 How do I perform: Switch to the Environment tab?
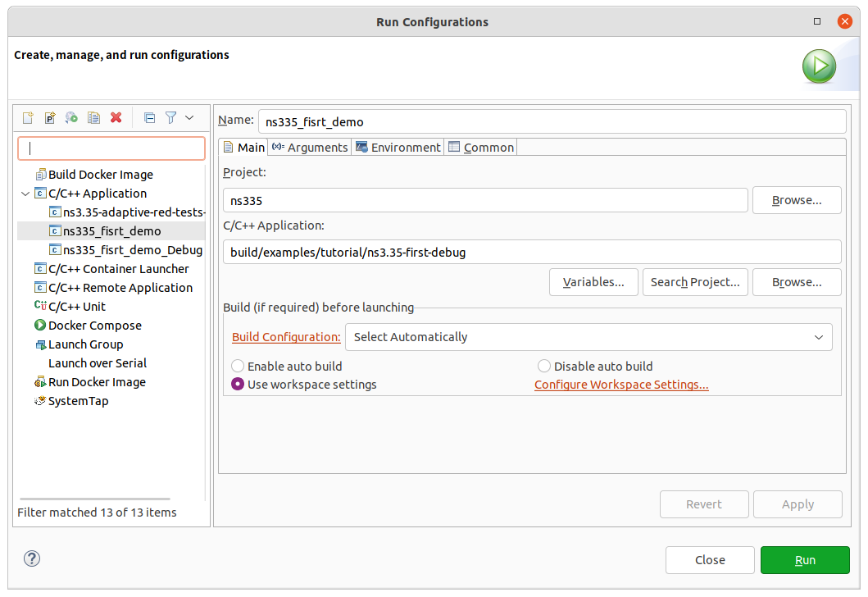tap(398, 148)
